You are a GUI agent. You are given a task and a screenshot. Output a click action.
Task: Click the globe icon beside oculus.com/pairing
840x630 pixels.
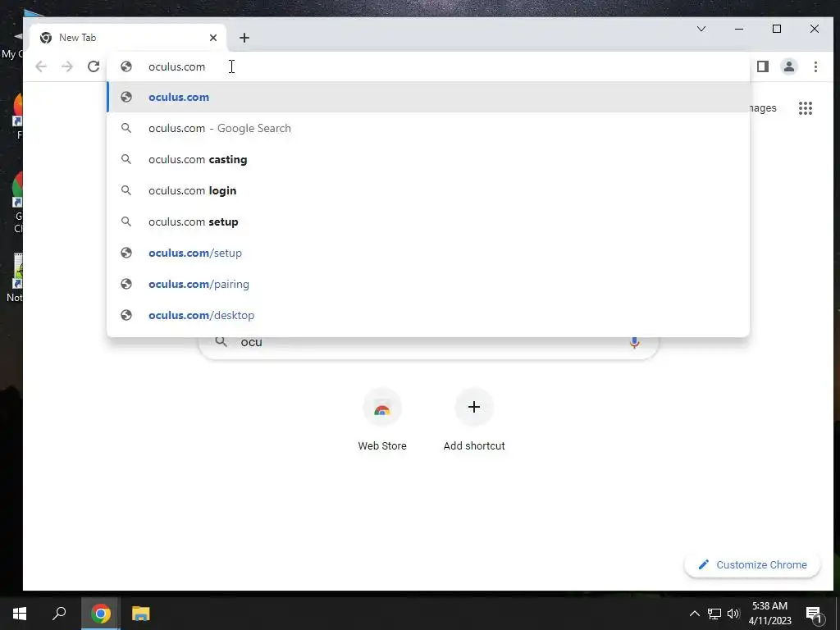click(126, 284)
